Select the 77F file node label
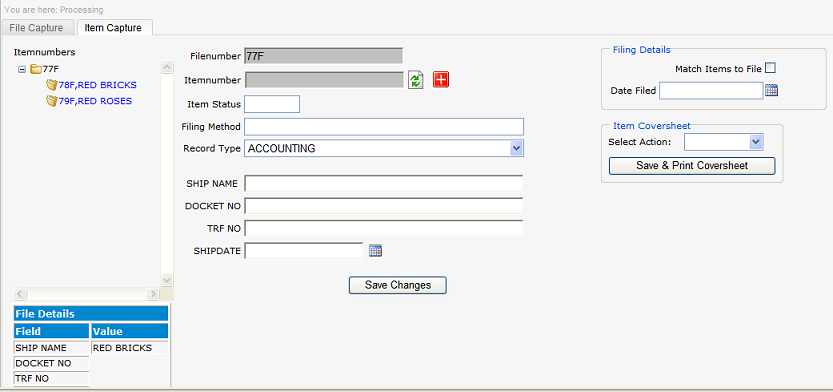 [51, 69]
